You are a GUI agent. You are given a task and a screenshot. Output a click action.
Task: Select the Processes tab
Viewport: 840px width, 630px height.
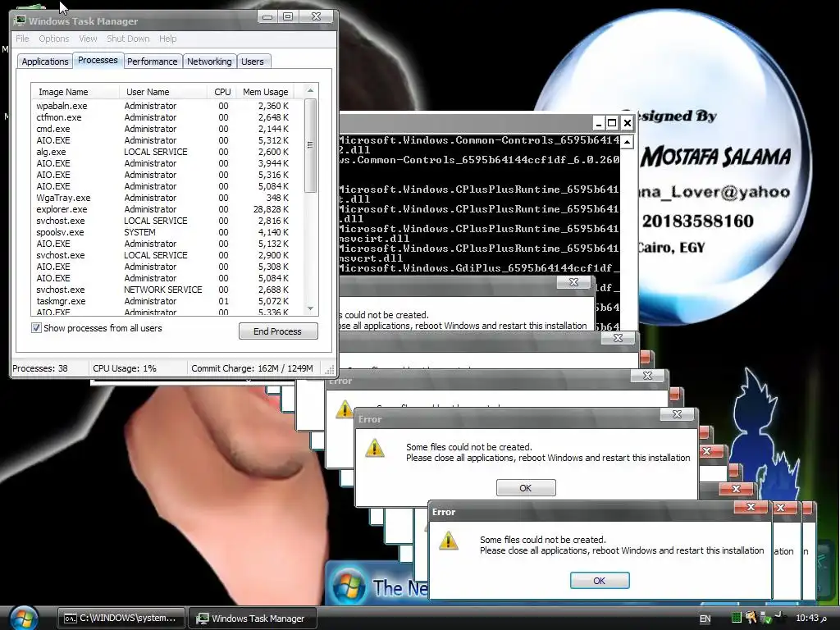(x=98, y=60)
